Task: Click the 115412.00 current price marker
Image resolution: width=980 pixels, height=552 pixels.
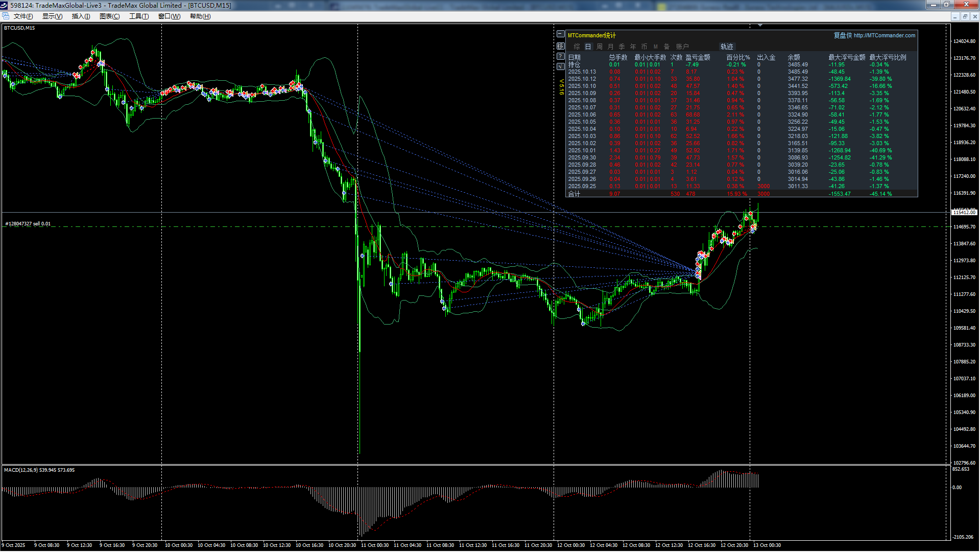Action: [964, 212]
